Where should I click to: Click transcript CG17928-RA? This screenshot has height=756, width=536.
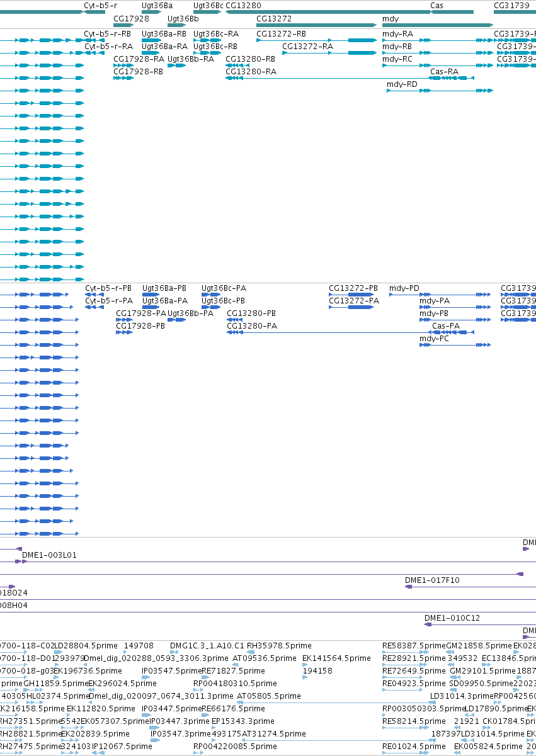tap(139, 59)
